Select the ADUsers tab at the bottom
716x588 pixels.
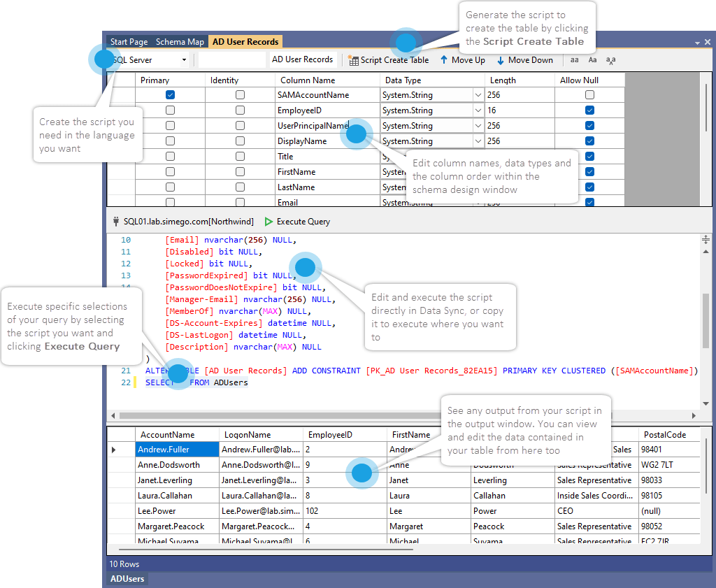(x=127, y=578)
